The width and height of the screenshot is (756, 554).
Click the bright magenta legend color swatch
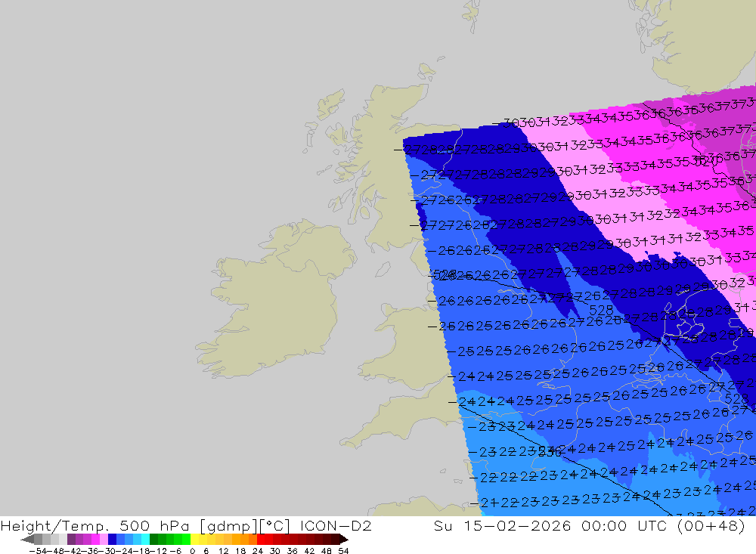[95, 539]
